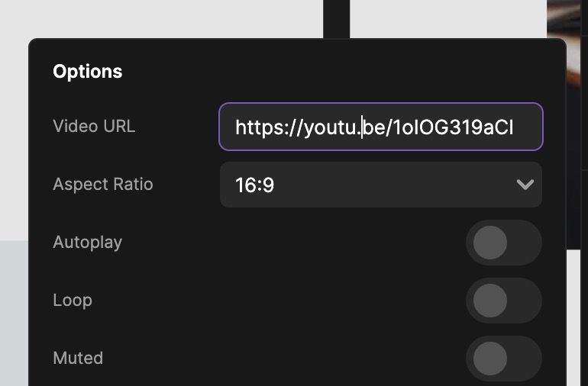Click the "Loop" label text
Viewport: 588px width, 386px height.
coord(73,301)
